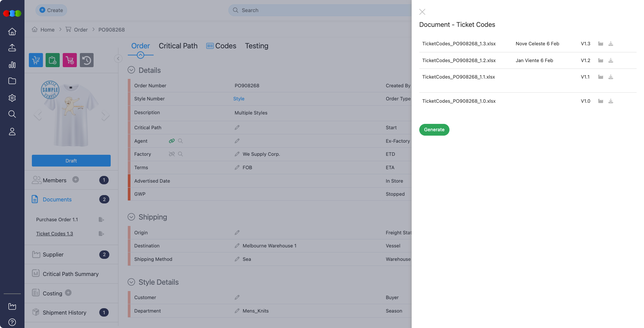Viewport: 644px width, 328px height.
Task: Open the Ticket Codes 1.3 document link
Action: tap(55, 234)
